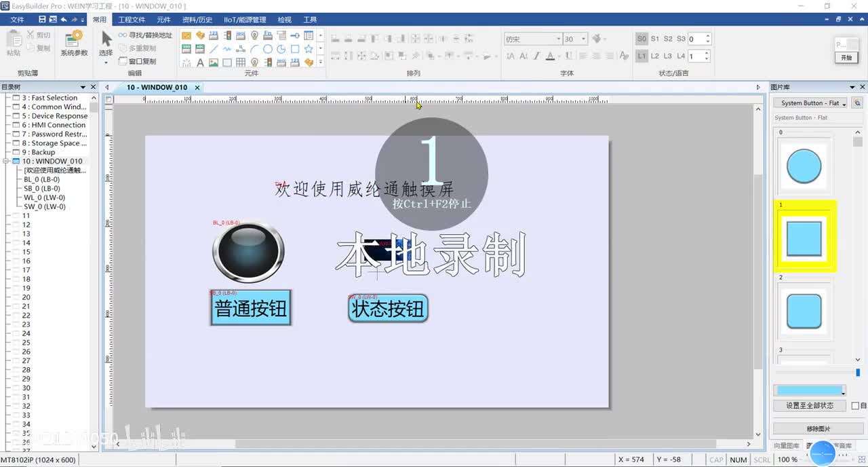Select the Line drawing tool

(x=214, y=49)
